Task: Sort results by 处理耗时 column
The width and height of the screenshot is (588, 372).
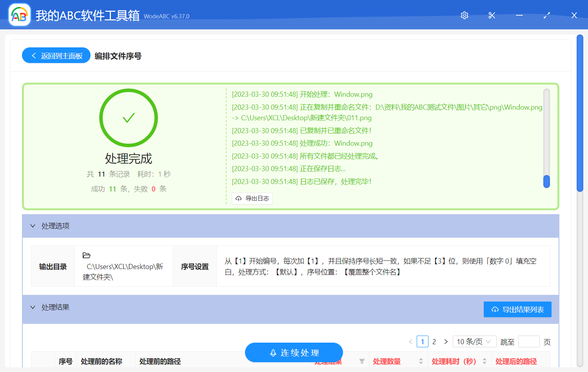Action: click(x=483, y=361)
